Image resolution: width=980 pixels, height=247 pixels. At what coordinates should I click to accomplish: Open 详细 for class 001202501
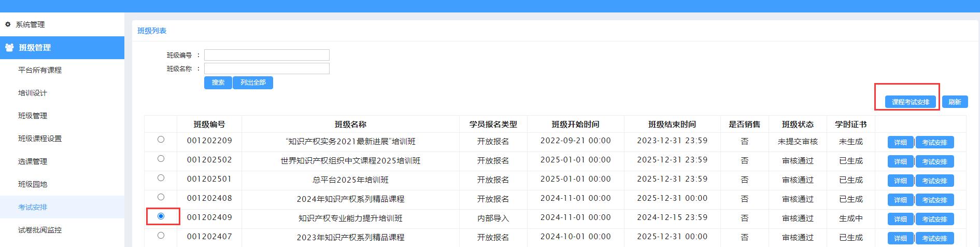coord(901,181)
